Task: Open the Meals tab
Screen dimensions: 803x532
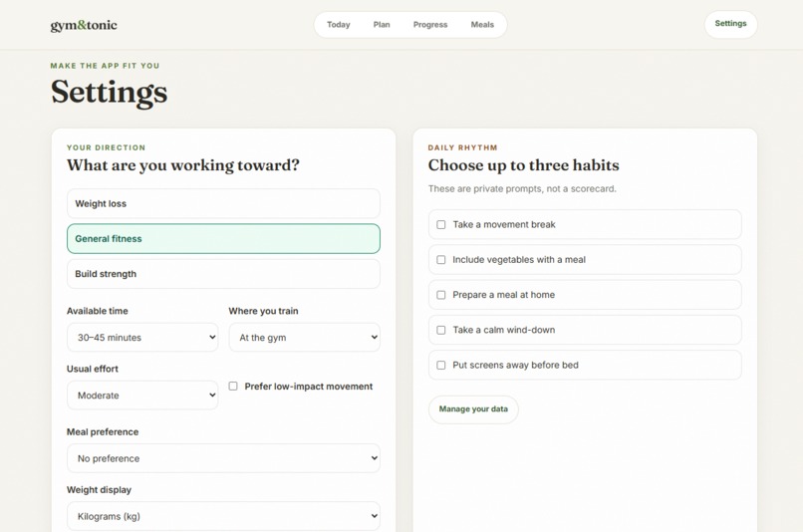Action: [x=482, y=25]
